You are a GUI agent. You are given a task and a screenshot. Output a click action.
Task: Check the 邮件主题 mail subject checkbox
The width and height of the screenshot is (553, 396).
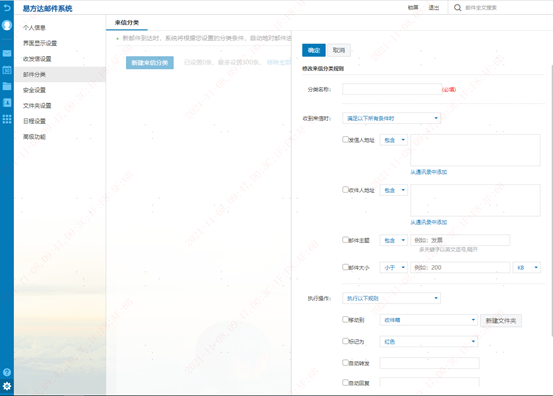point(345,239)
